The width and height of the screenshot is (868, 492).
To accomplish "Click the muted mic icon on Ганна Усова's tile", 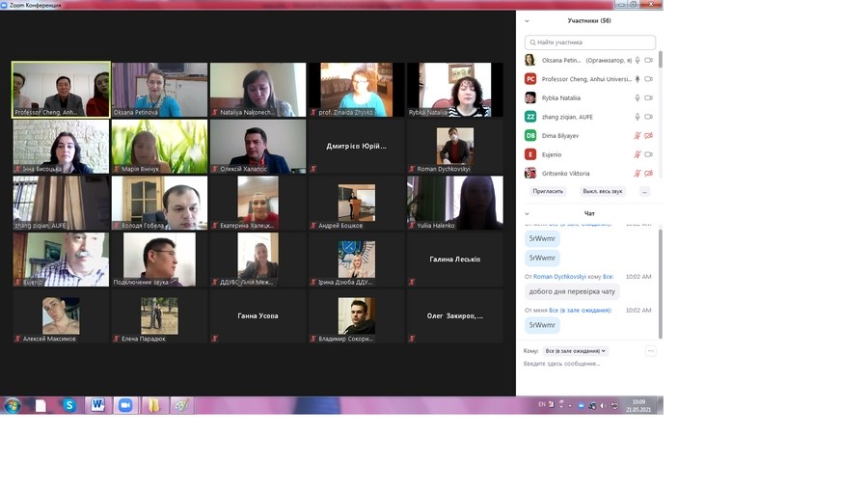I will point(215,339).
